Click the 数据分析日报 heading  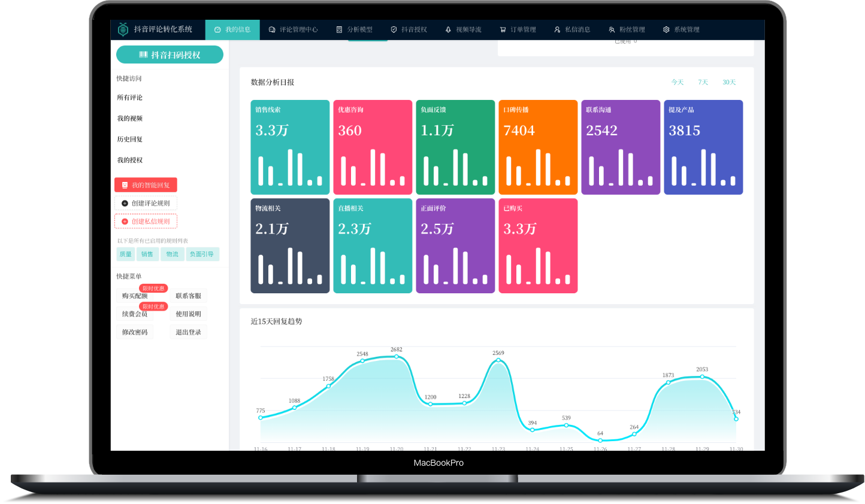pyautogui.click(x=273, y=83)
